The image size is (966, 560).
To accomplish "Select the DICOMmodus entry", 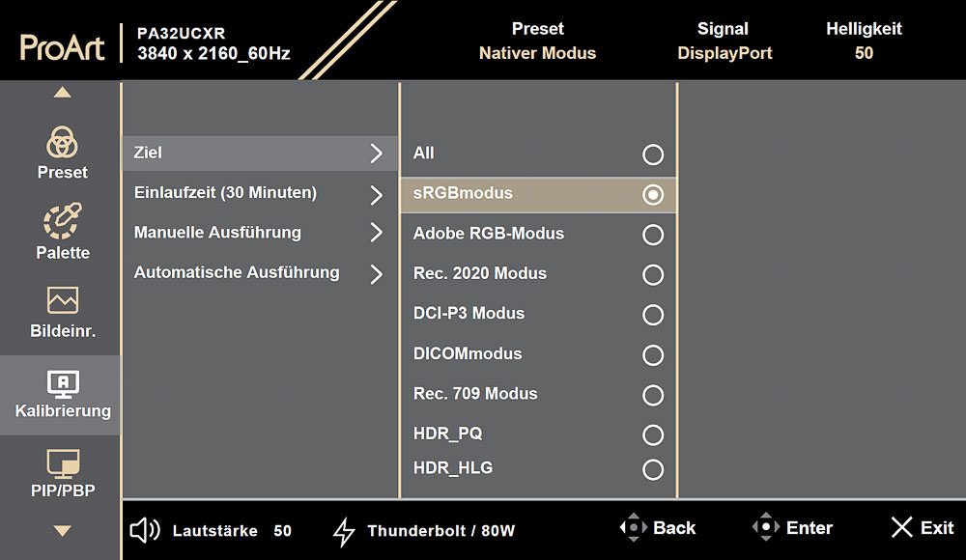I will [538, 353].
